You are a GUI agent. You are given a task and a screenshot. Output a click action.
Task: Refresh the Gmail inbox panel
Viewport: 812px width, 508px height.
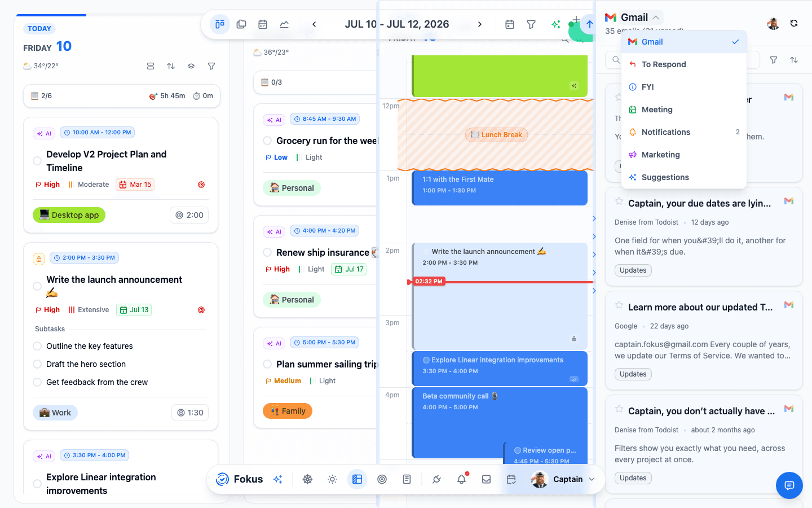(794, 23)
